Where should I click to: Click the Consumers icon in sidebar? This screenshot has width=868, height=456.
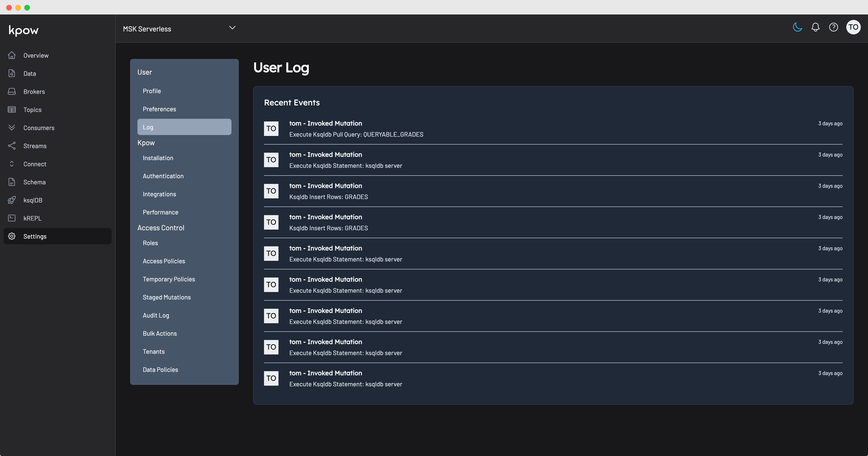(12, 128)
